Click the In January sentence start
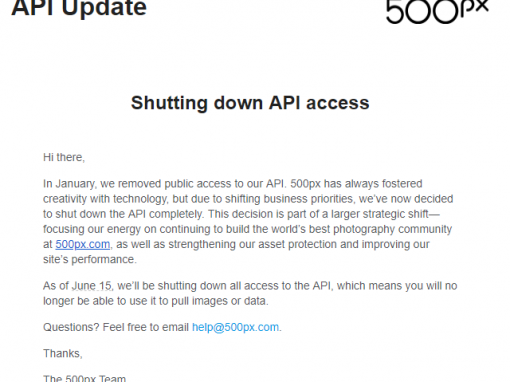 pyautogui.click(x=70, y=184)
